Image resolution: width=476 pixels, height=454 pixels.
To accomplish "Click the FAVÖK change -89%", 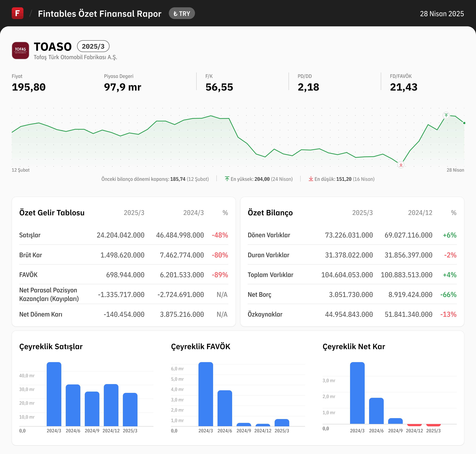I will [x=220, y=275].
